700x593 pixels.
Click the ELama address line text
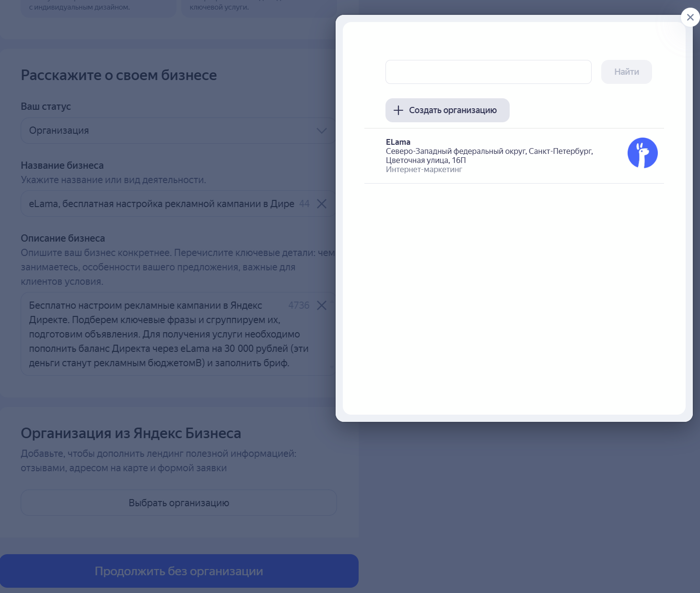pos(489,156)
